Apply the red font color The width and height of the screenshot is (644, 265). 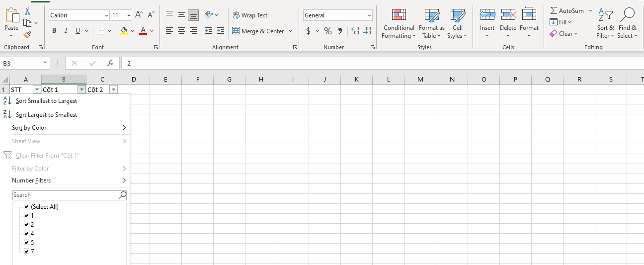143,31
